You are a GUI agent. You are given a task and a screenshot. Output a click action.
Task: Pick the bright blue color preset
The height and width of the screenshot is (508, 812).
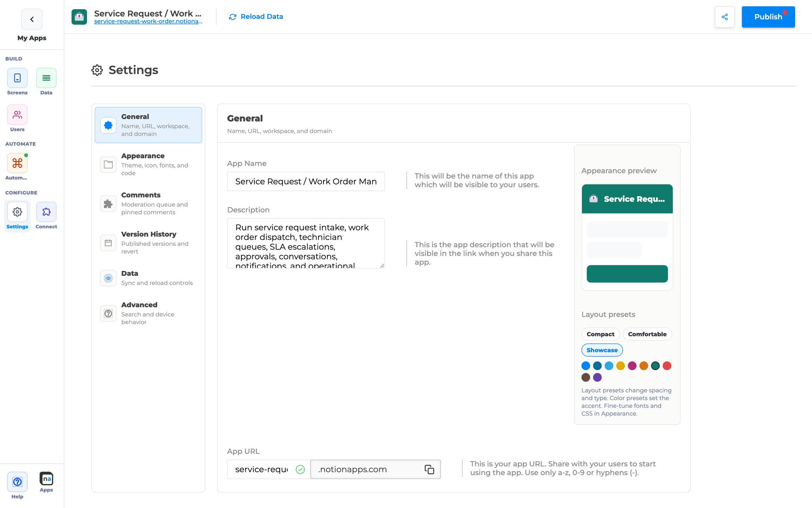click(586, 366)
